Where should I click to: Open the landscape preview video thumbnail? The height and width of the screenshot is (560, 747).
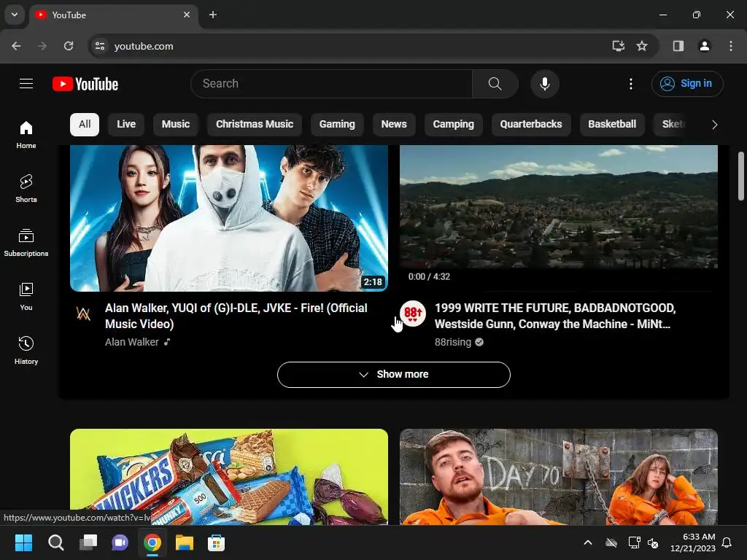559,218
